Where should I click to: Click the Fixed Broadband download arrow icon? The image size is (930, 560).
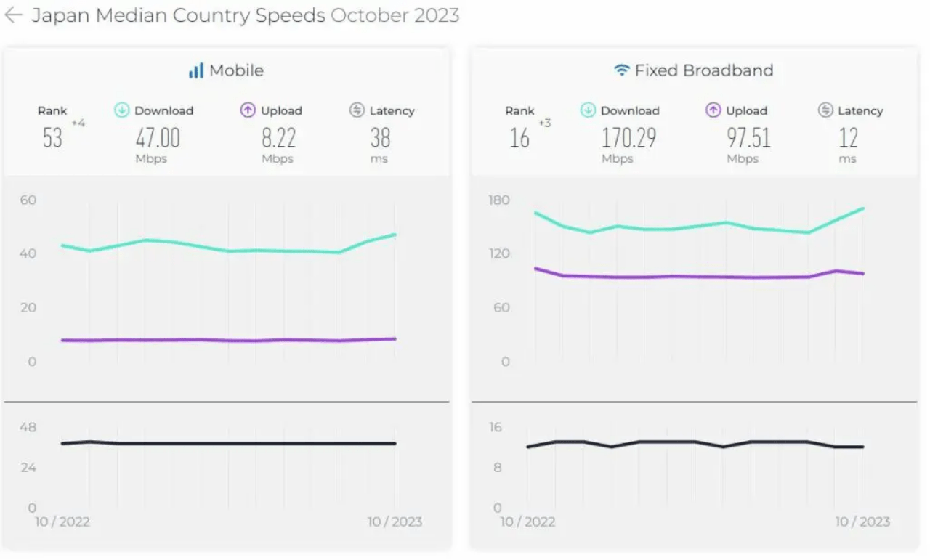coord(588,110)
